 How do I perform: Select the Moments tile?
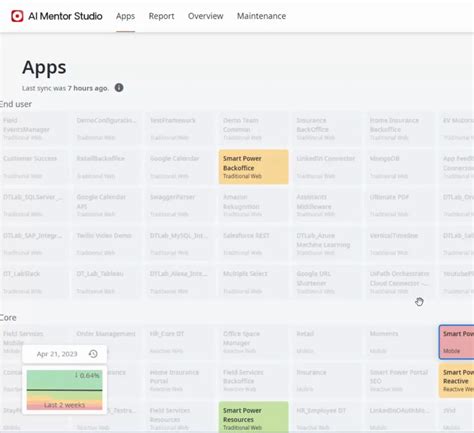tap(400, 342)
